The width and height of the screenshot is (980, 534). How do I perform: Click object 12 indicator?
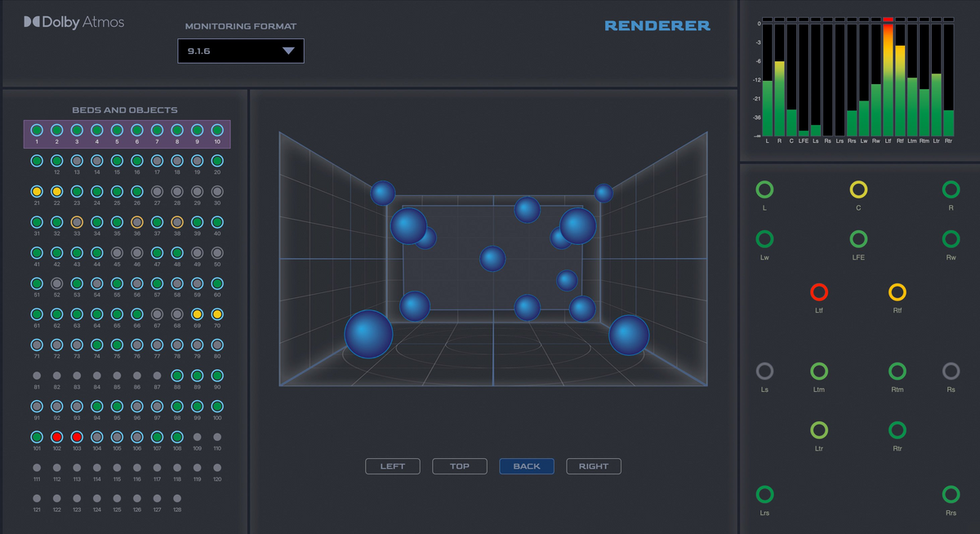coord(56,161)
